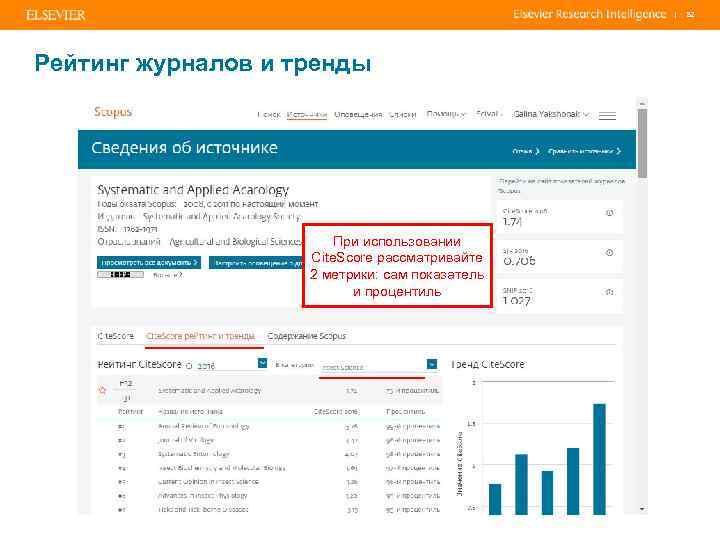Viewport: 720px width, 540px height.
Task: Click the shortest bar in CiteScore trend chart
Action: 495,499
